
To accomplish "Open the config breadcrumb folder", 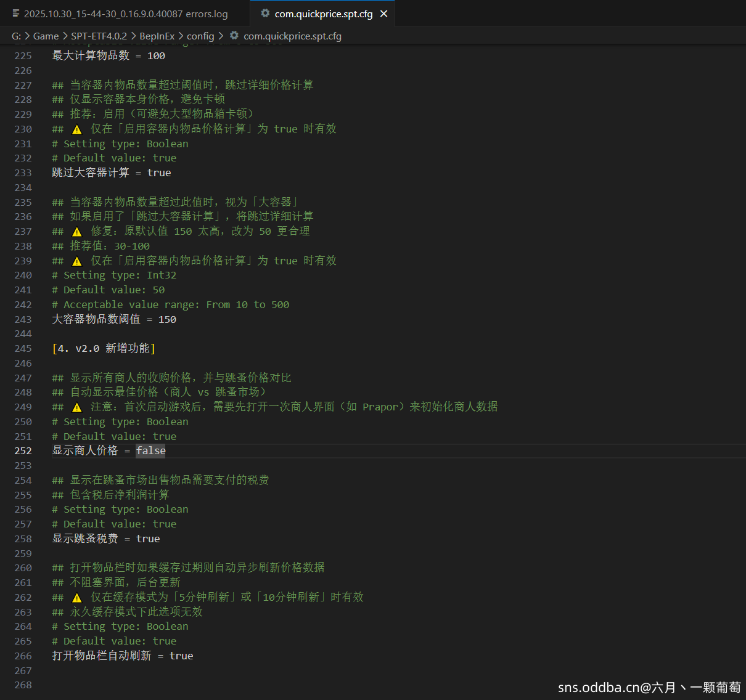I will coord(200,36).
